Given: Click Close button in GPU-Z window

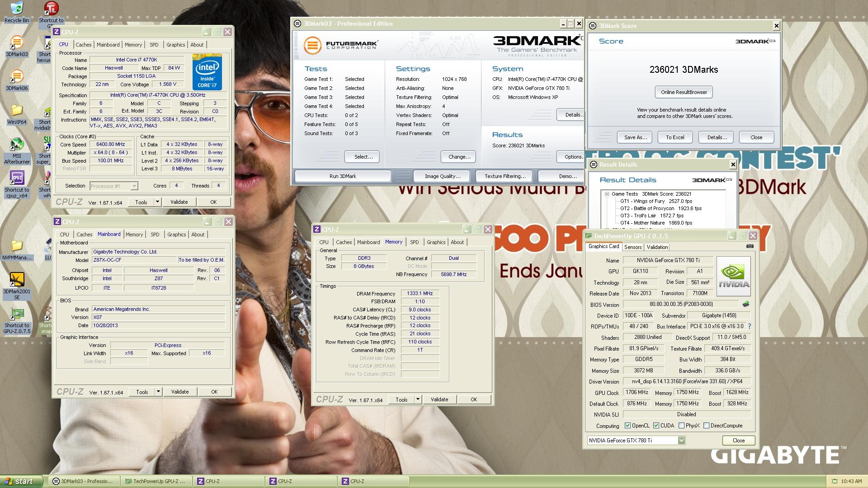Looking at the screenshot, I should click(739, 441).
